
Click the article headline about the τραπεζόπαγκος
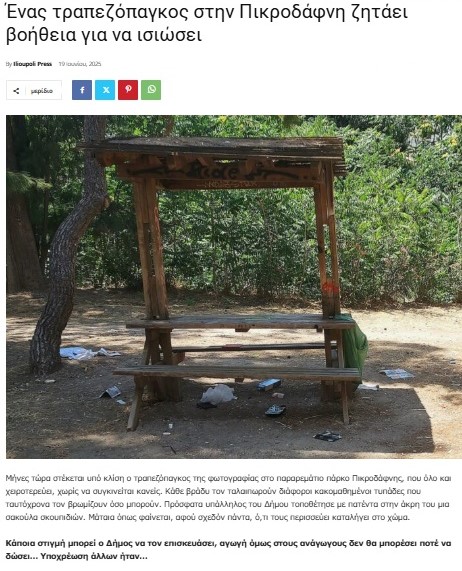tap(206, 24)
